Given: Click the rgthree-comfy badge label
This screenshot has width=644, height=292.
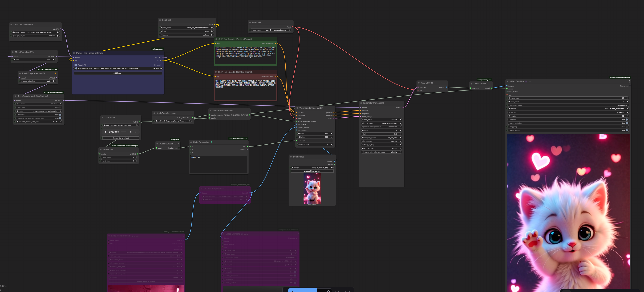Looking at the screenshot, I should tap(157, 49).
